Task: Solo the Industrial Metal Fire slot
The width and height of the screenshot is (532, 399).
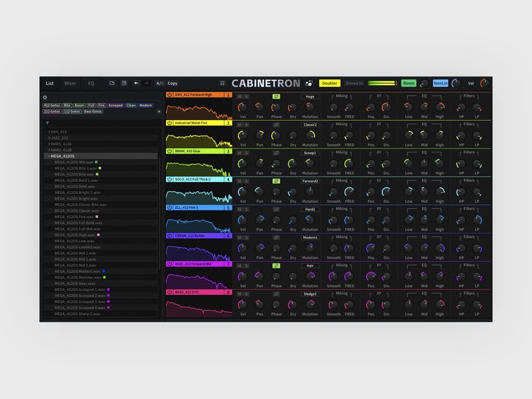Action: pyautogui.click(x=246, y=125)
